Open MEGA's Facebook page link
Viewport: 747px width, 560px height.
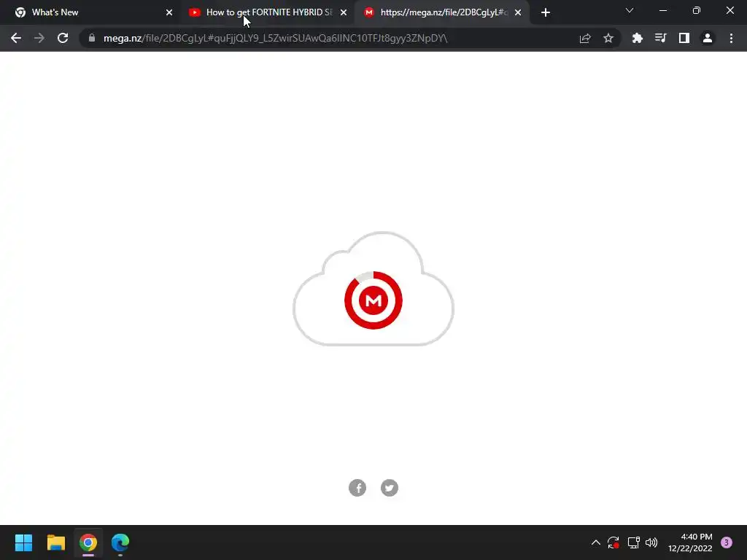[x=357, y=488]
